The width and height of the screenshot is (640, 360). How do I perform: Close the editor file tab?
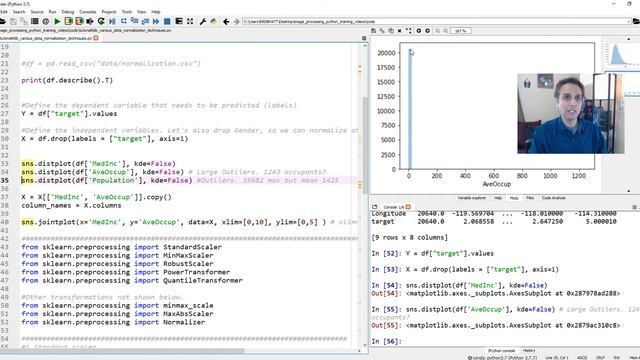[x=96, y=38]
